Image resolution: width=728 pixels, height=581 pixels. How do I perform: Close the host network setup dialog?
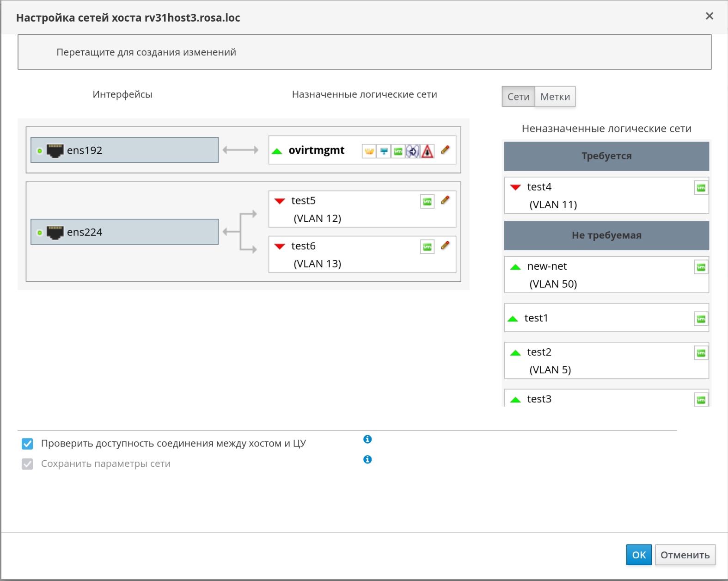pyautogui.click(x=709, y=16)
